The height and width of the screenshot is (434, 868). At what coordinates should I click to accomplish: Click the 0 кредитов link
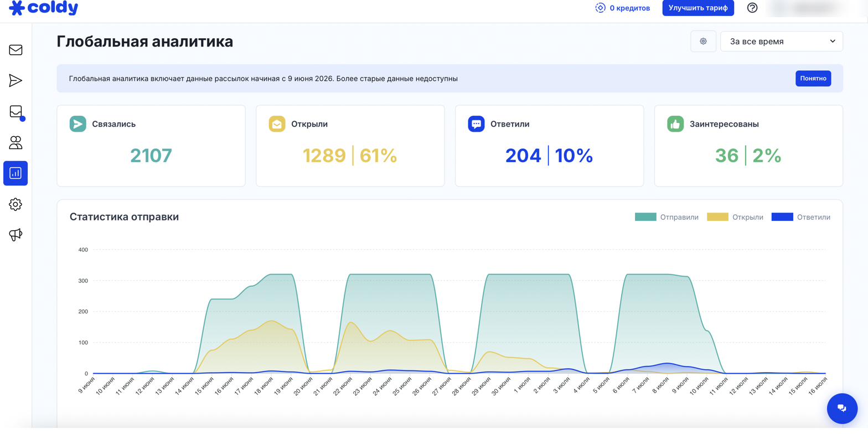pos(622,8)
